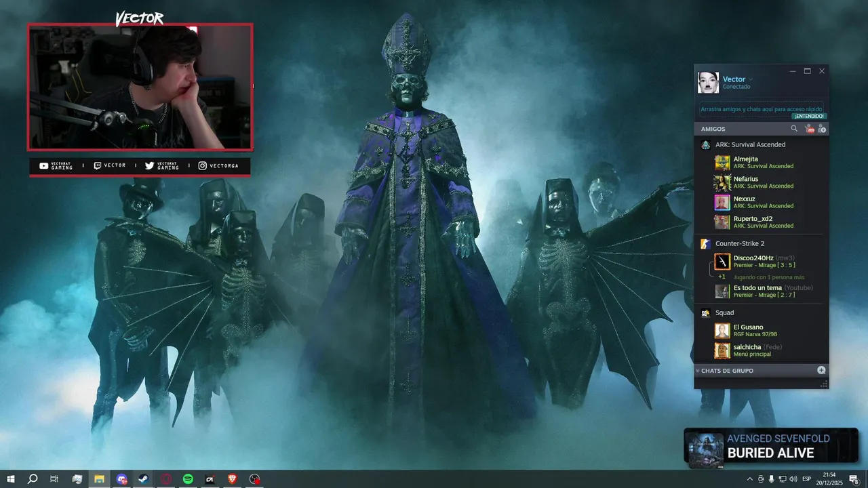Search friends with the magnifier icon
The height and width of the screenshot is (488, 868).
pos(794,129)
